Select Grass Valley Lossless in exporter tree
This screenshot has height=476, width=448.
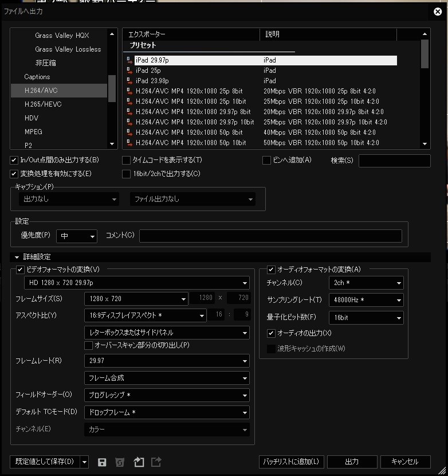(68, 49)
